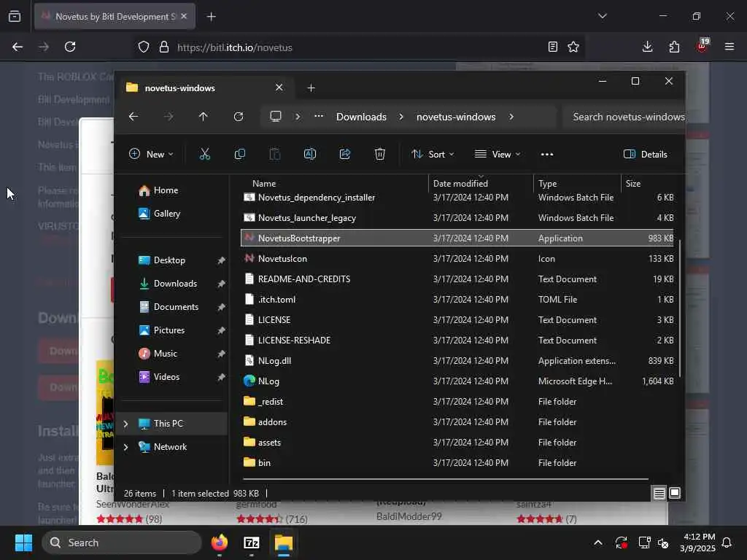The height and width of the screenshot is (560, 747).
Task: Open Gallery in the navigation pane
Action: 167,214
